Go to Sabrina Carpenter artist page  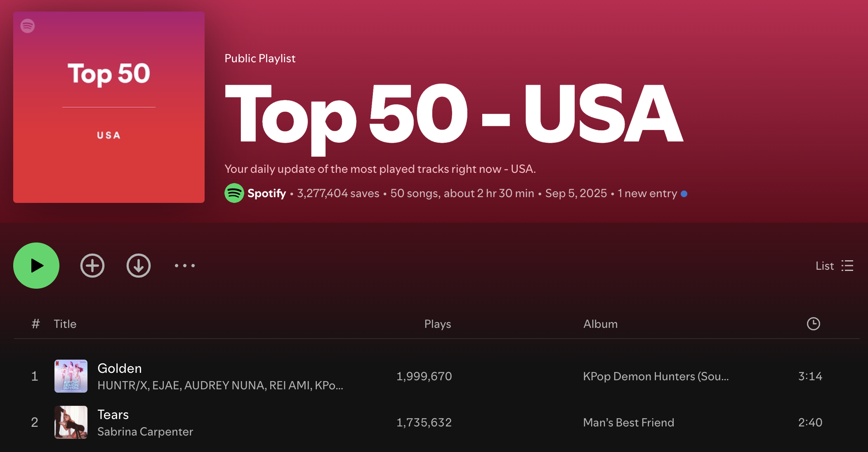pyautogui.click(x=145, y=431)
